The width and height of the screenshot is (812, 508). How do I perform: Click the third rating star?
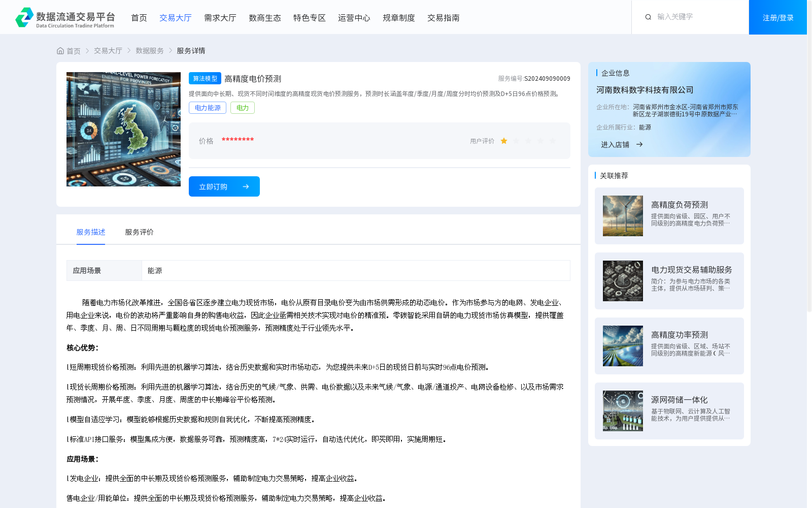click(528, 141)
